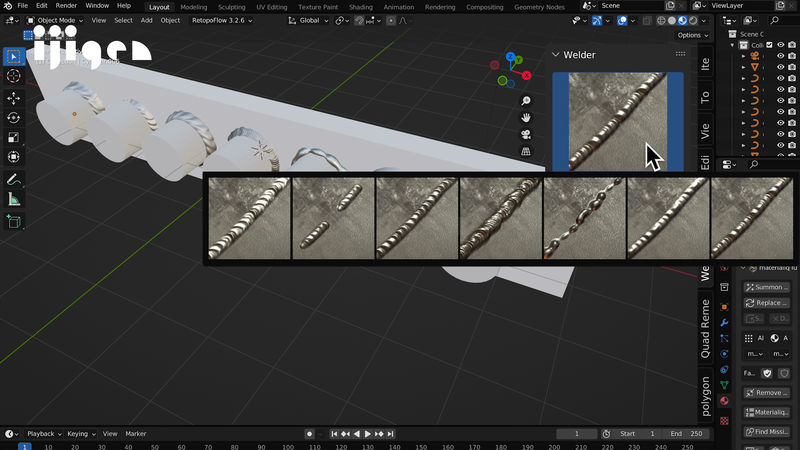Click the Blender logo menu
Screen dimensions: 800x450
(7, 6)
